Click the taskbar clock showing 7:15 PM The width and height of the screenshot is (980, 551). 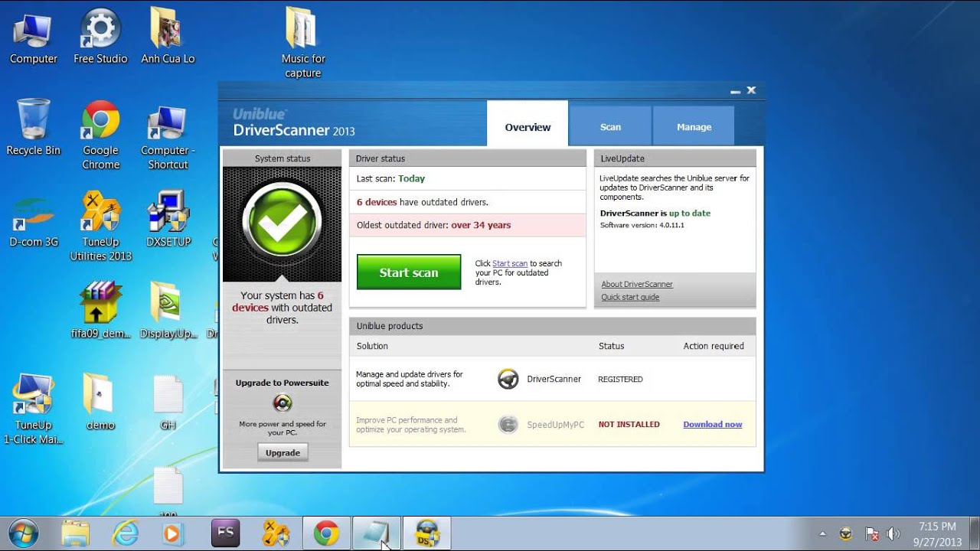pyautogui.click(x=938, y=533)
